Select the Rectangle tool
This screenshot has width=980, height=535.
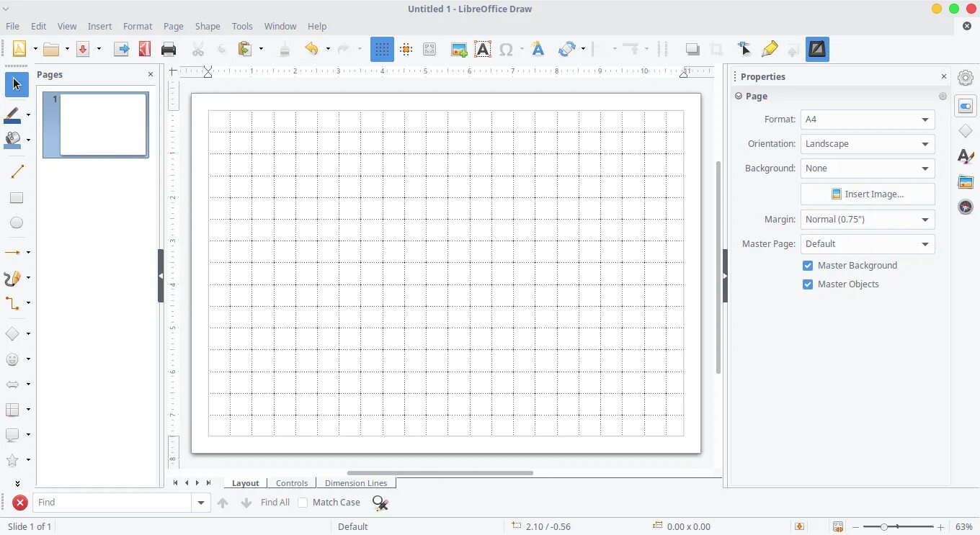pos(17,197)
